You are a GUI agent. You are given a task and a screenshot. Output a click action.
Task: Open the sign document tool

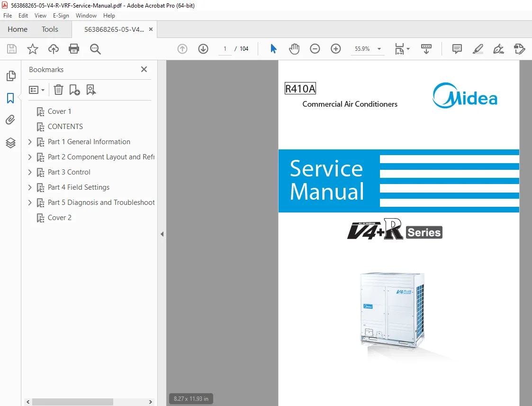tap(498, 49)
